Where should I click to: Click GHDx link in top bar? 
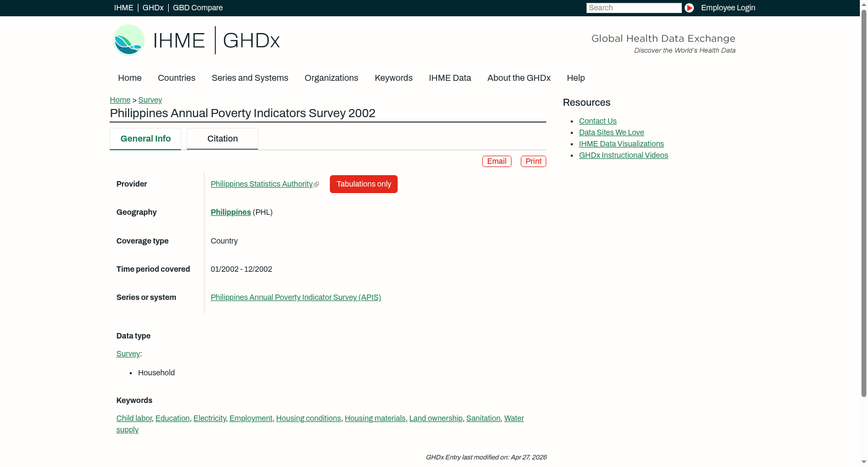[x=153, y=8]
